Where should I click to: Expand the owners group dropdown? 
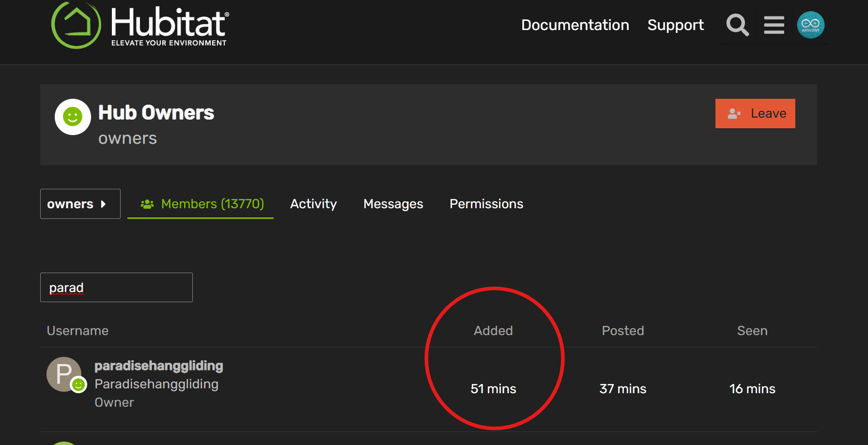point(80,204)
